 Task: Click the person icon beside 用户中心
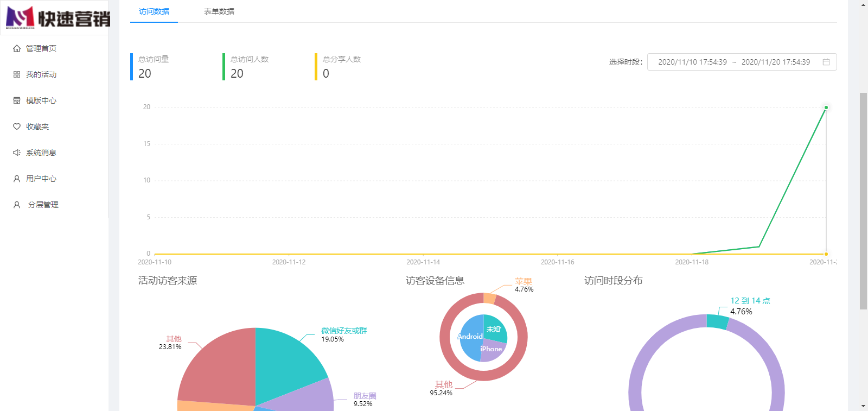point(17,179)
